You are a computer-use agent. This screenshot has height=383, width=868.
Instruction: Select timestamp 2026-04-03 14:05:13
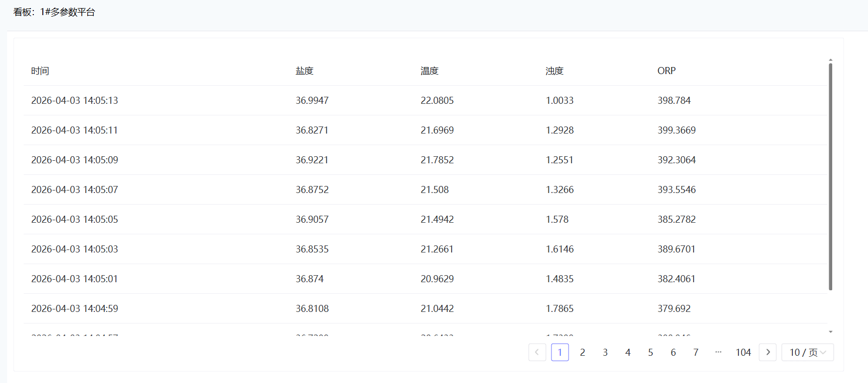(75, 100)
